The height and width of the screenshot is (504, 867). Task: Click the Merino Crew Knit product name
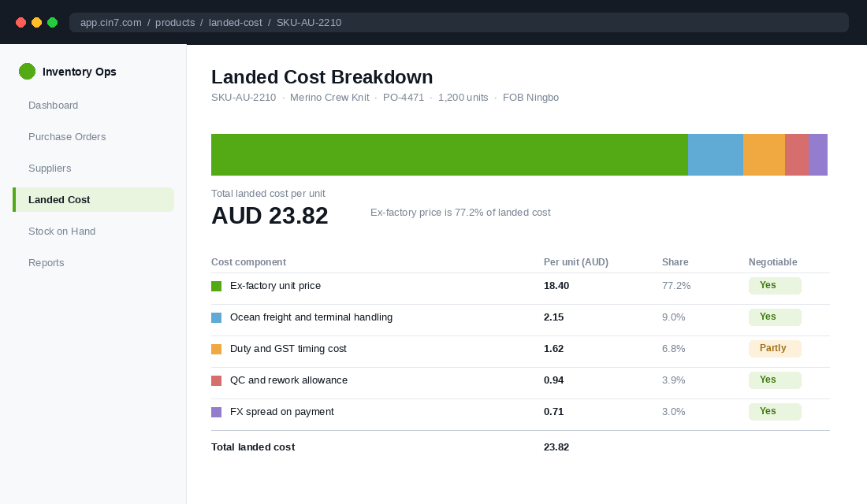pos(329,98)
